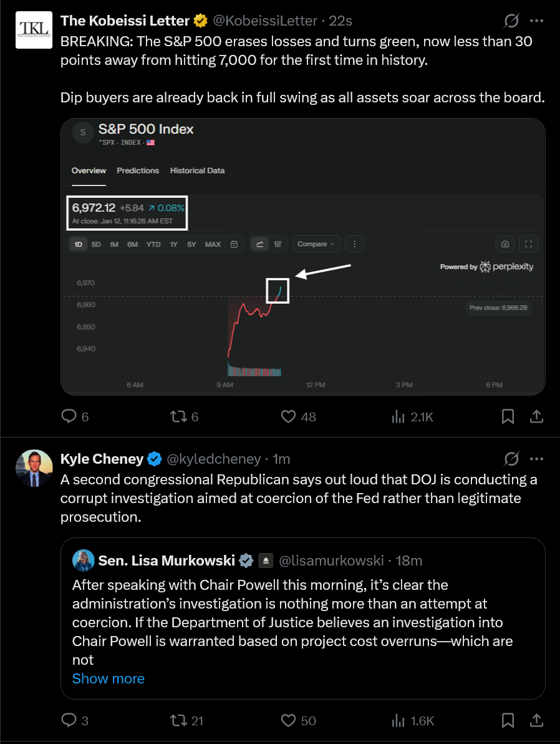
Task: Click Kyle Cheney's profile avatar
Action: tap(34, 468)
